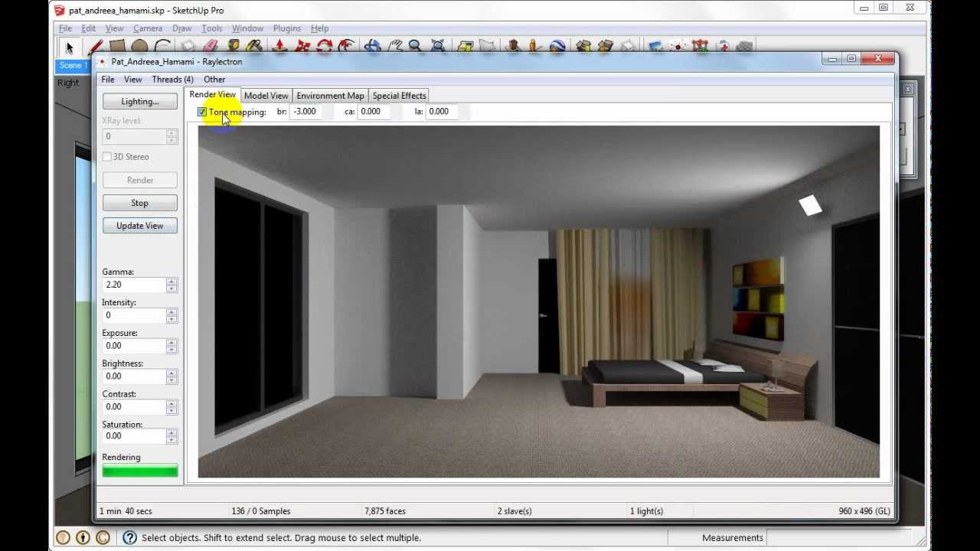
Task: Click the Get Models icon in SketchUp
Action: pos(585,47)
